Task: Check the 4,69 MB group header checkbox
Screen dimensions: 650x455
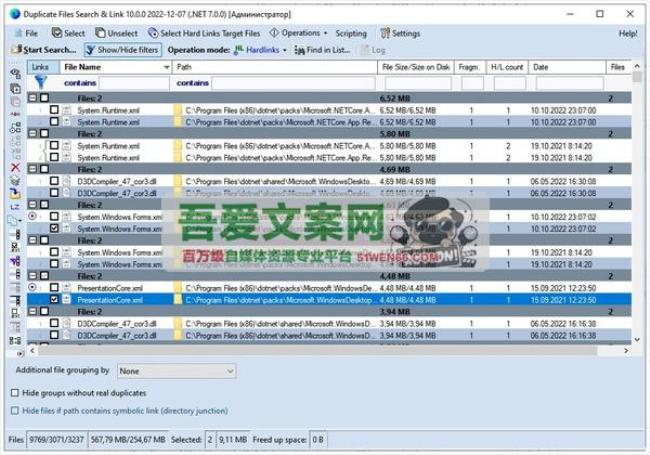Action: point(44,169)
